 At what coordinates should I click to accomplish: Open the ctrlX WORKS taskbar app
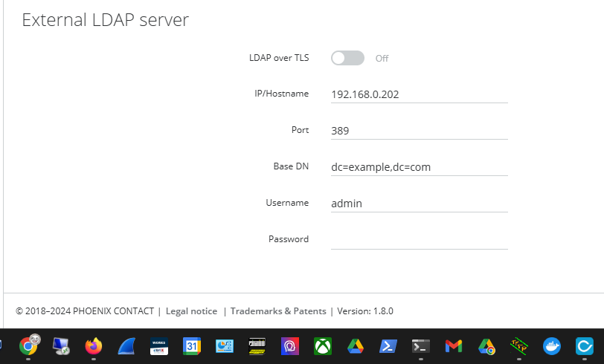(159, 346)
